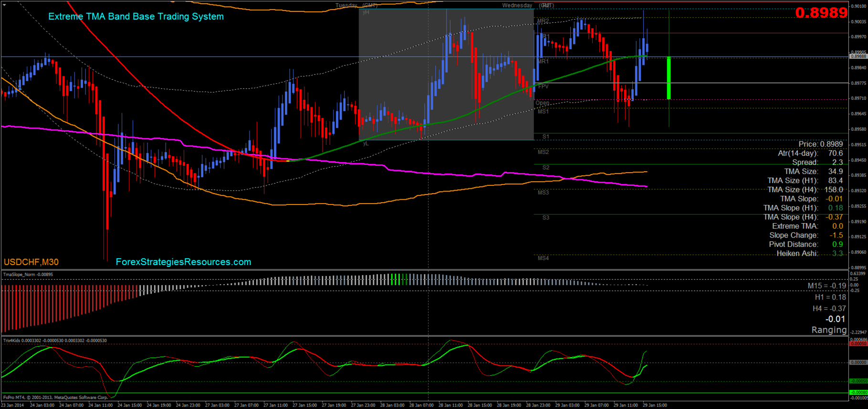The height and width of the screenshot is (409, 868).
Task: Select the 0.89775 price scale label
Action: click(x=858, y=83)
